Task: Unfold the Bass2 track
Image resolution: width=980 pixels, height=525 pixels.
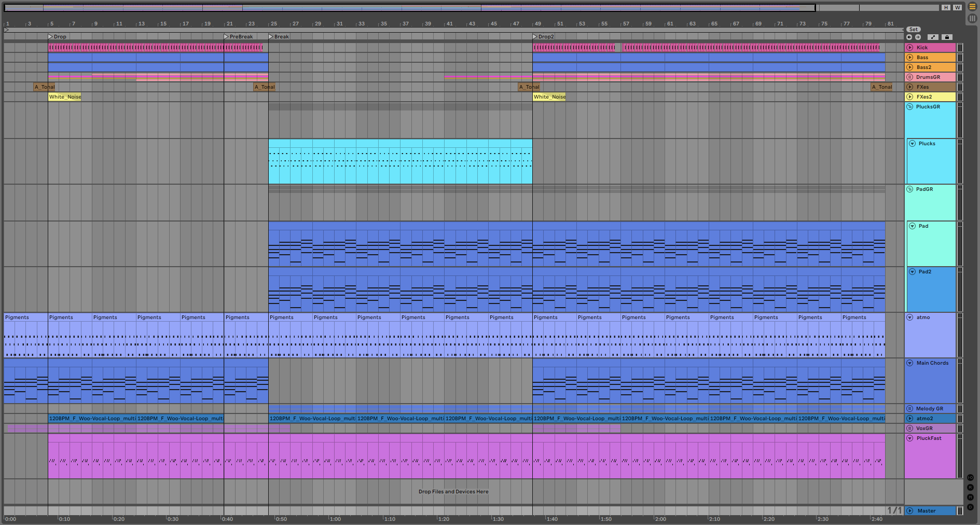Action: [910, 67]
